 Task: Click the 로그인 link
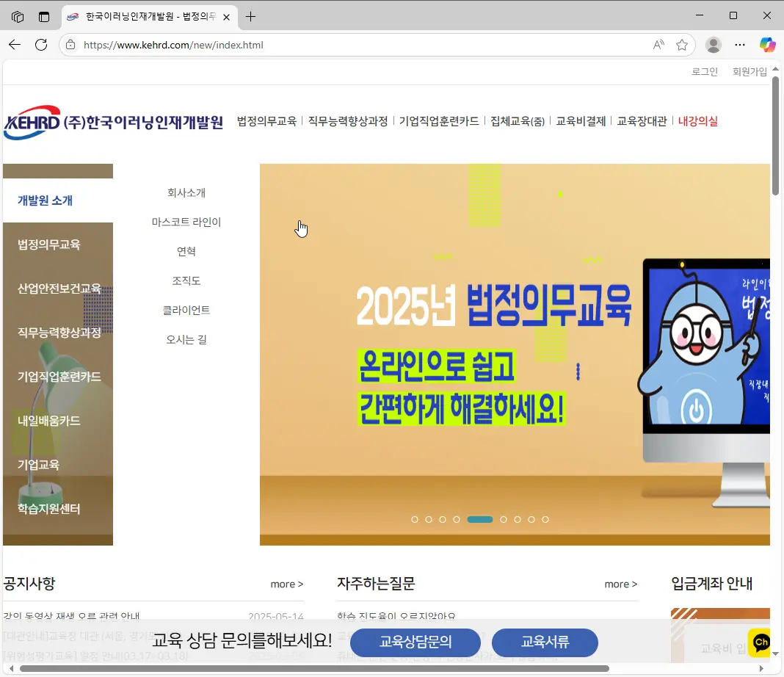tap(704, 70)
